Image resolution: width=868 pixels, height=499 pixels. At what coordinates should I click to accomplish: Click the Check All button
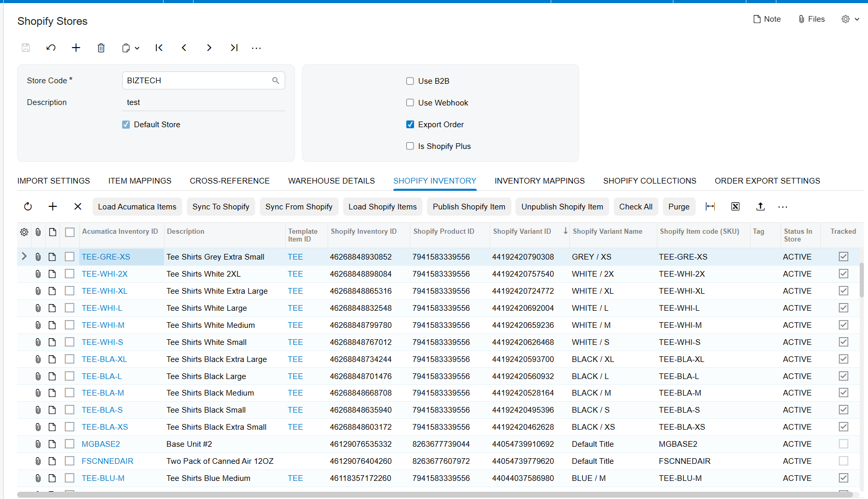click(x=636, y=207)
